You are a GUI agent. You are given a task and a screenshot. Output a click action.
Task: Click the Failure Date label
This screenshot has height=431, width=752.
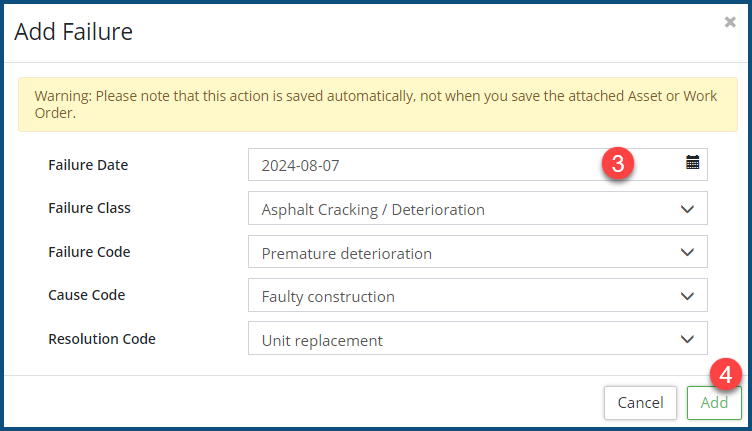[x=88, y=165]
